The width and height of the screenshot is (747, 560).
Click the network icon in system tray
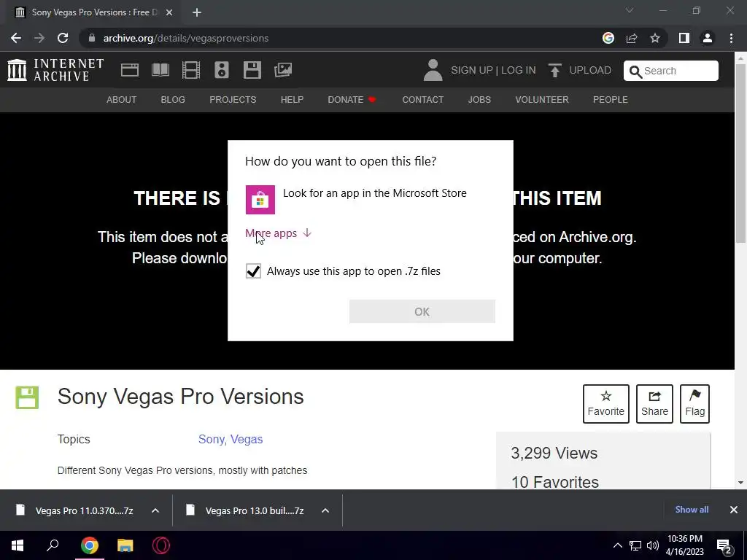pos(635,545)
